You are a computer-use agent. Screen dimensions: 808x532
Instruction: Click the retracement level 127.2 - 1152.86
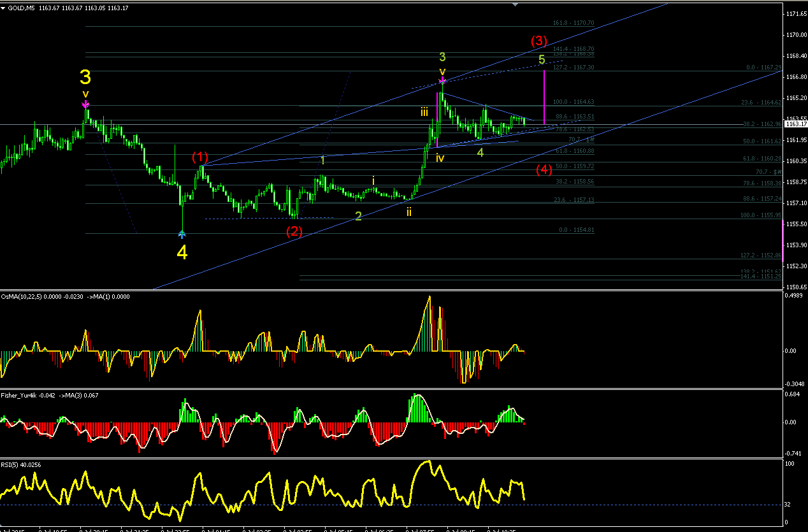click(760, 255)
